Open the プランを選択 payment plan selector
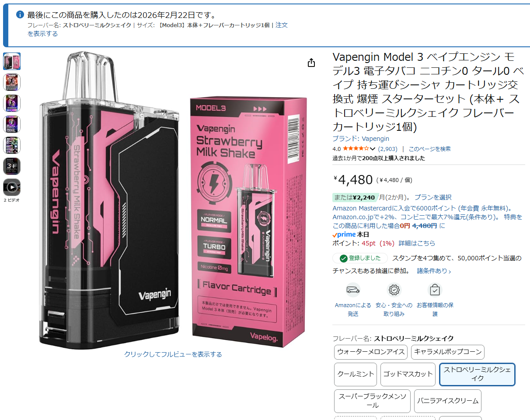 pyautogui.click(x=433, y=197)
